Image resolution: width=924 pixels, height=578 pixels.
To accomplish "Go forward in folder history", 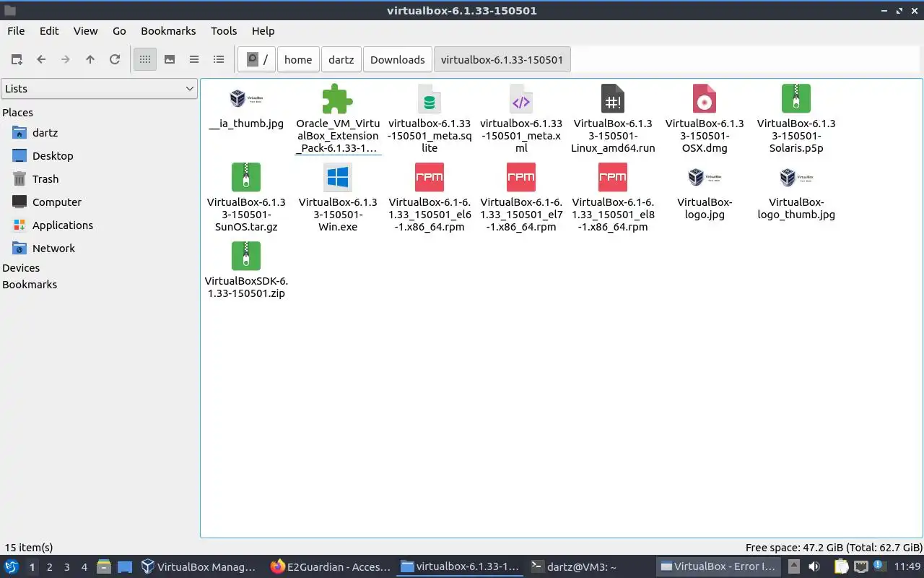I will coord(66,59).
